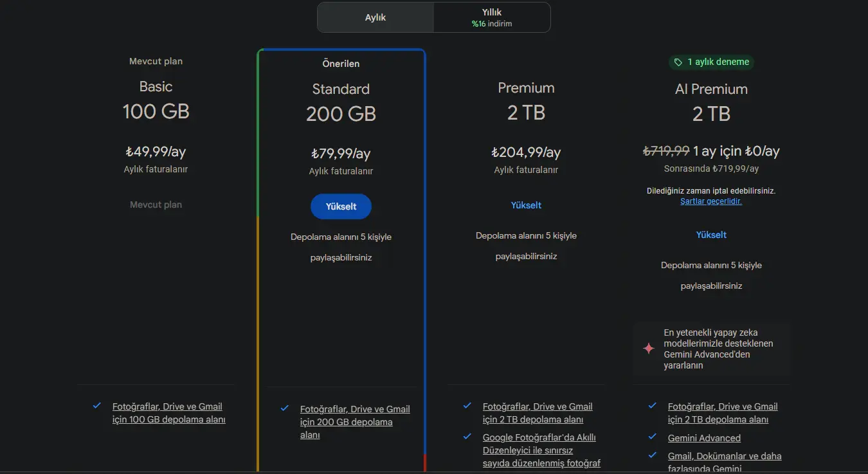Image resolution: width=868 pixels, height=474 pixels.
Task: Open the Akıllı Düzenleyici feature link
Action: [541, 450]
